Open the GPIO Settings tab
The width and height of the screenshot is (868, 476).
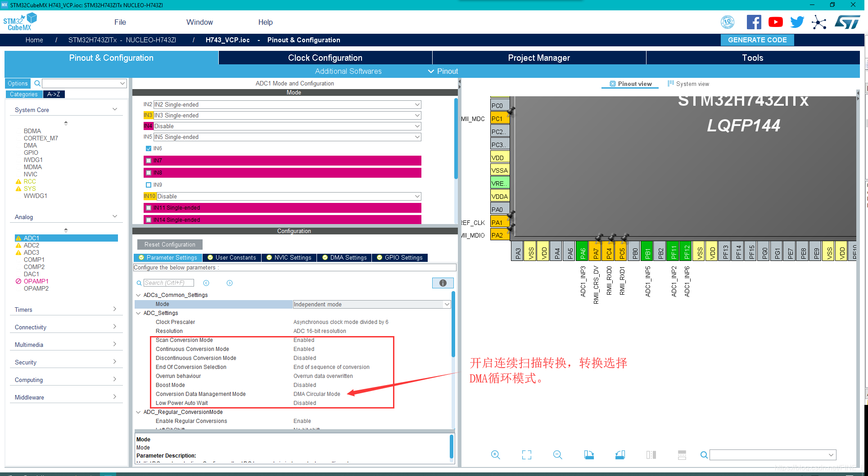click(400, 258)
